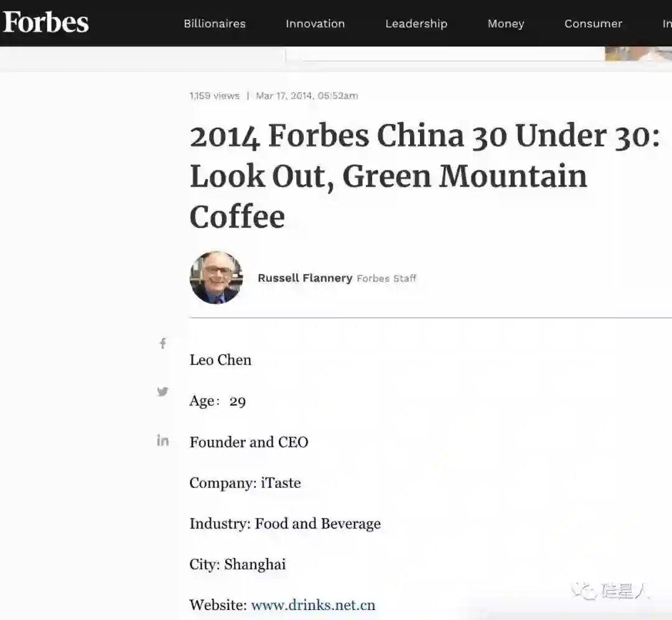Click the Mar 17, 2014 date stamp
The width and height of the screenshot is (672, 620).
click(x=307, y=96)
